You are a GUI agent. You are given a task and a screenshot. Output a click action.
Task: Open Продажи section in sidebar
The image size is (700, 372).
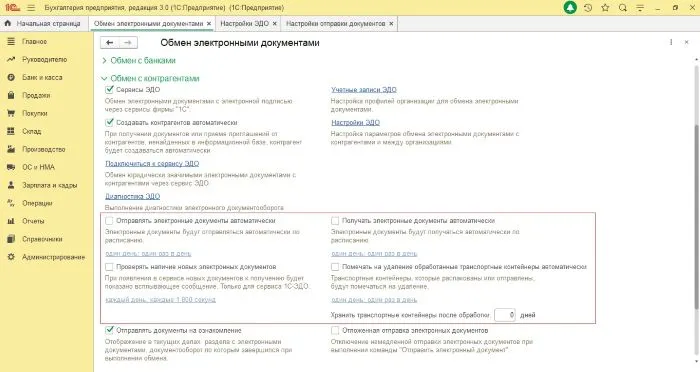point(36,95)
